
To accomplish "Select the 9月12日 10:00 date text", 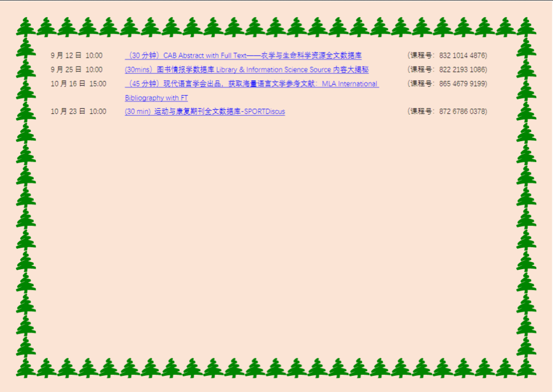I will (77, 56).
